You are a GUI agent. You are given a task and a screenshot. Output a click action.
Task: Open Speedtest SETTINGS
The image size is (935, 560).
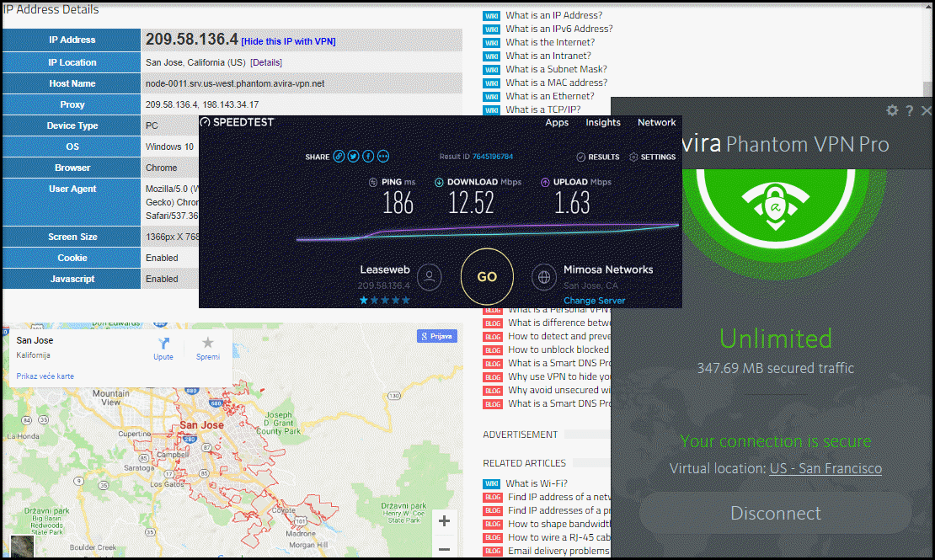click(652, 157)
